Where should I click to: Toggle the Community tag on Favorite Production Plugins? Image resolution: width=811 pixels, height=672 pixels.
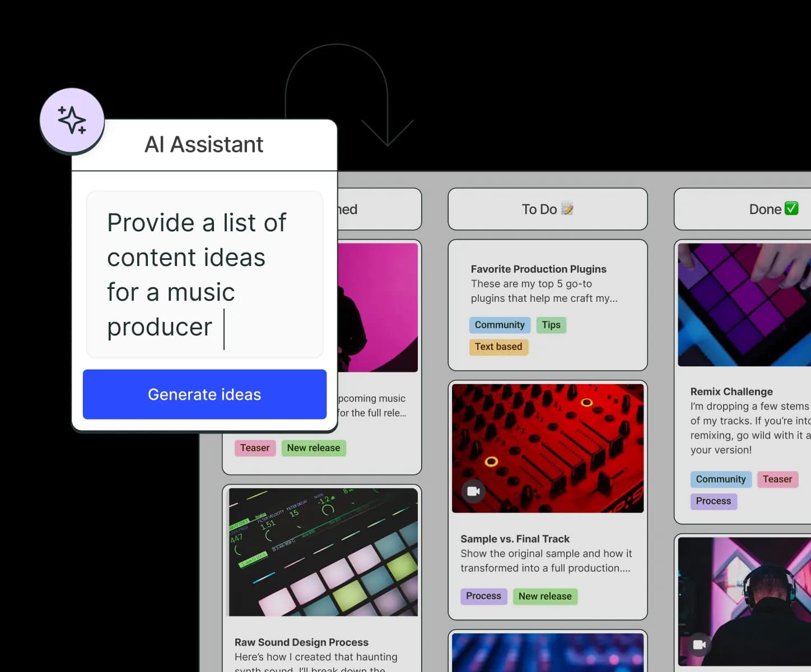click(500, 325)
